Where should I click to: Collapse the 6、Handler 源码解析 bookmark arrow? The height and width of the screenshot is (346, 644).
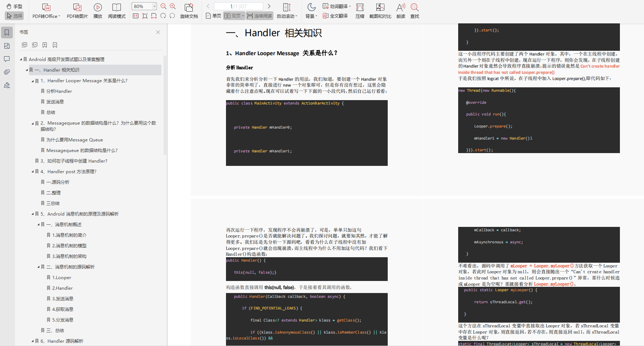[x=33, y=341]
